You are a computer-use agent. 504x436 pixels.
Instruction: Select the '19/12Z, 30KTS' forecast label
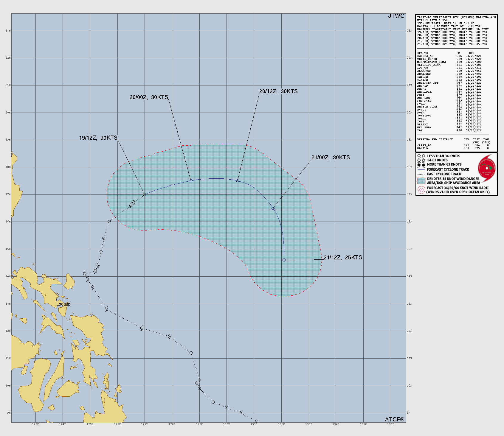[98, 138]
